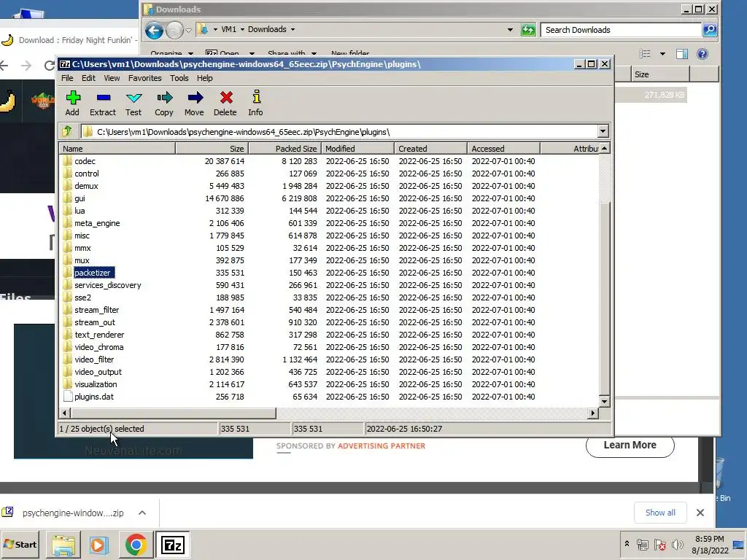
Task: Sort by the Packed Size column
Action: pos(285,149)
